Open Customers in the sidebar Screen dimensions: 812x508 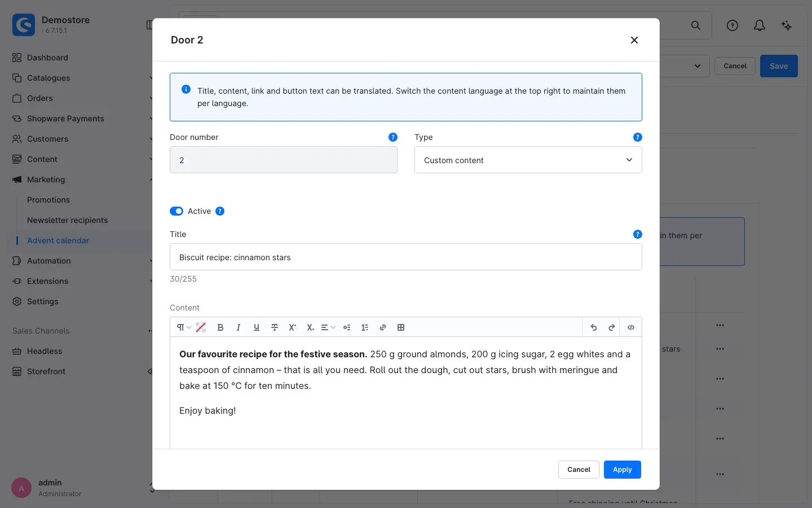pos(47,139)
